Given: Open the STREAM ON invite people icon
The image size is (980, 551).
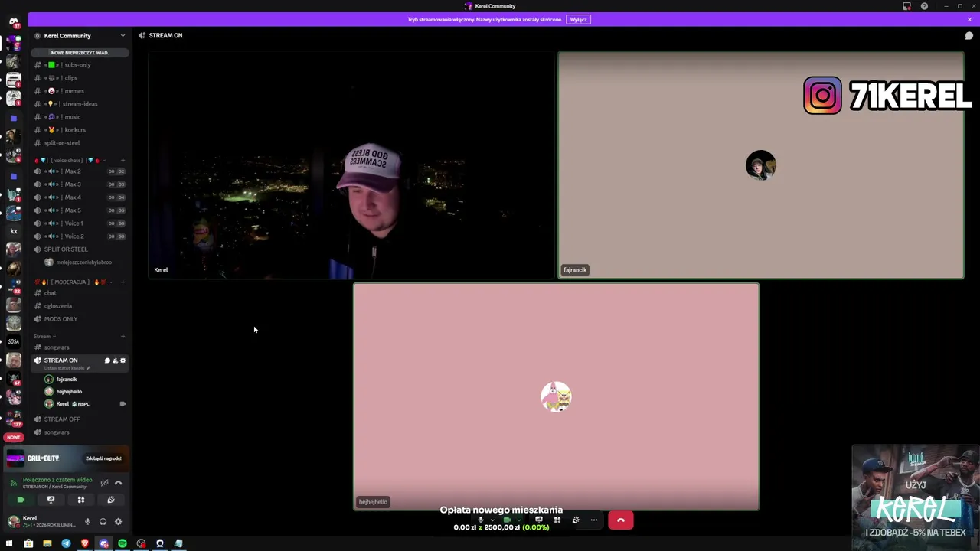Looking at the screenshot, I should pyautogui.click(x=115, y=360).
